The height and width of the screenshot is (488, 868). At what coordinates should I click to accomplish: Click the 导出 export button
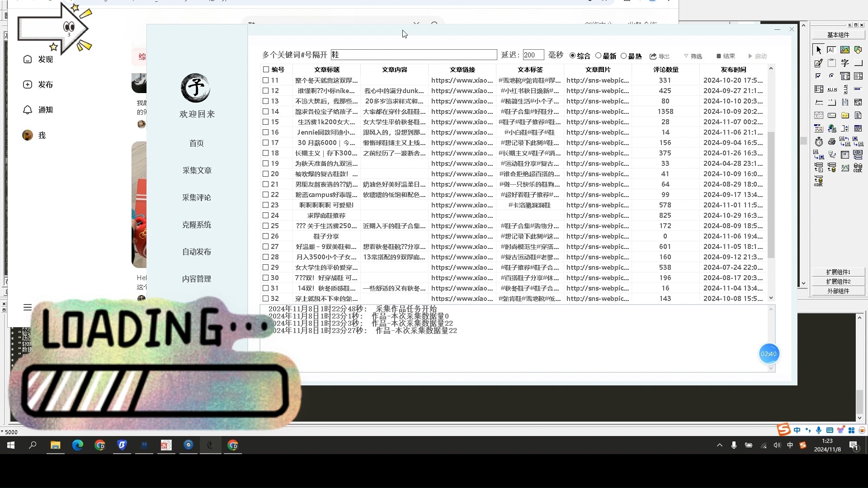[660, 56]
